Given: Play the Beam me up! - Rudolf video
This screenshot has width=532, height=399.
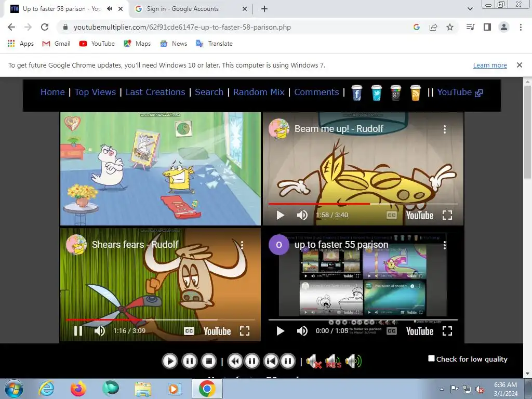Looking at the screenshot, I should pyautogui.click(x=280, y=215).
